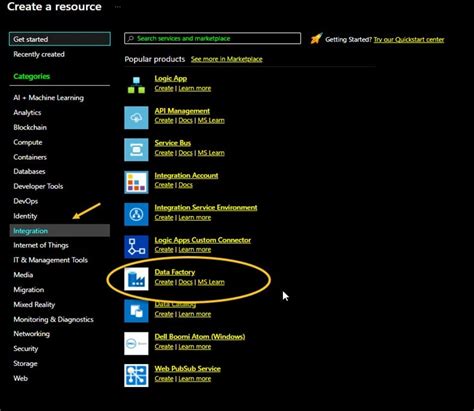The width and height of the screenshot is (474, 411).
Task: Click Docs under Data Factory
Action: tap(185, 282)
